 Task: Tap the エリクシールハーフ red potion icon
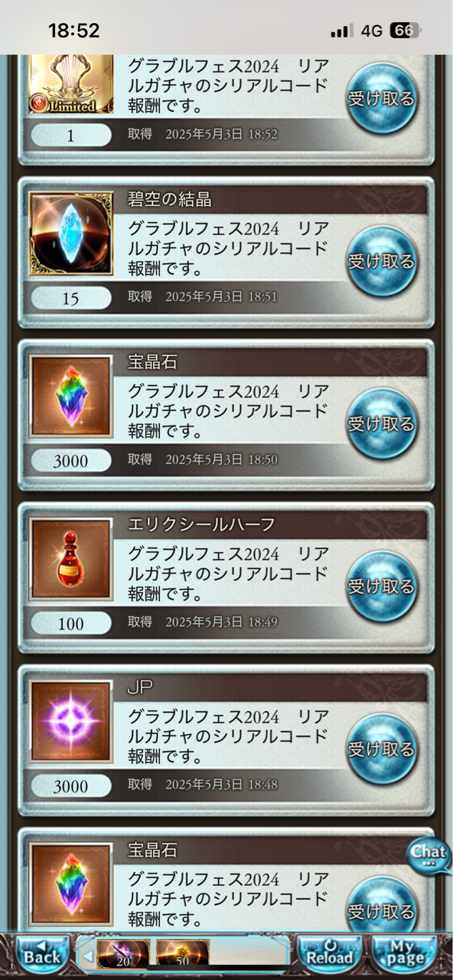point(71,559)
